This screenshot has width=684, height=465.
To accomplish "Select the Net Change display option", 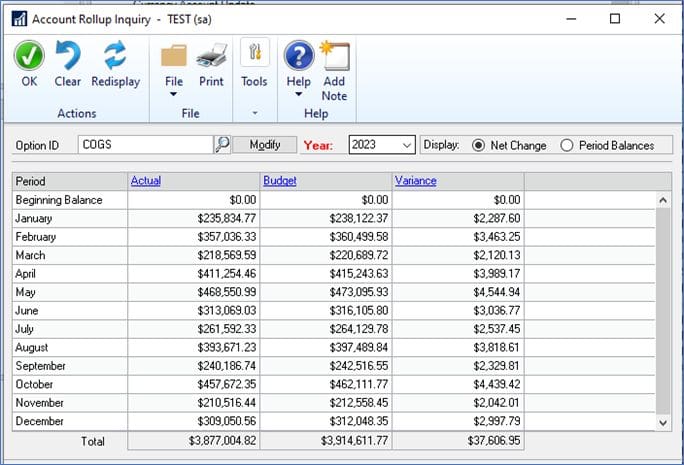I will tap(479, 145).
